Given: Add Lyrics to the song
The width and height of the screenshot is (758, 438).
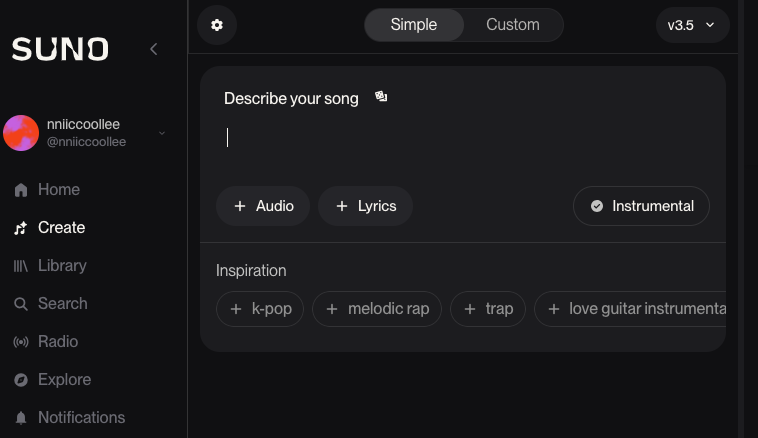Looking at the screenshot, I should pyautogui.click(x=365, y=206).
